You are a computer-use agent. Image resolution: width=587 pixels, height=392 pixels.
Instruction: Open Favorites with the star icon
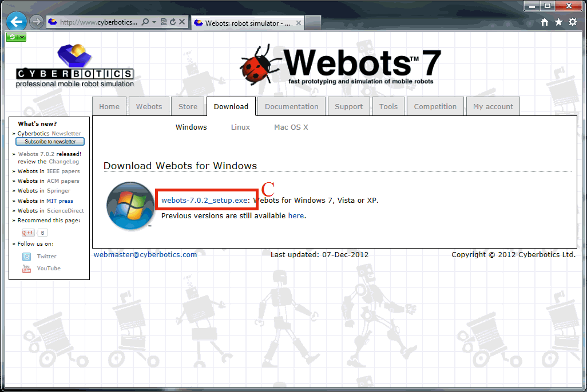(558, 22)
